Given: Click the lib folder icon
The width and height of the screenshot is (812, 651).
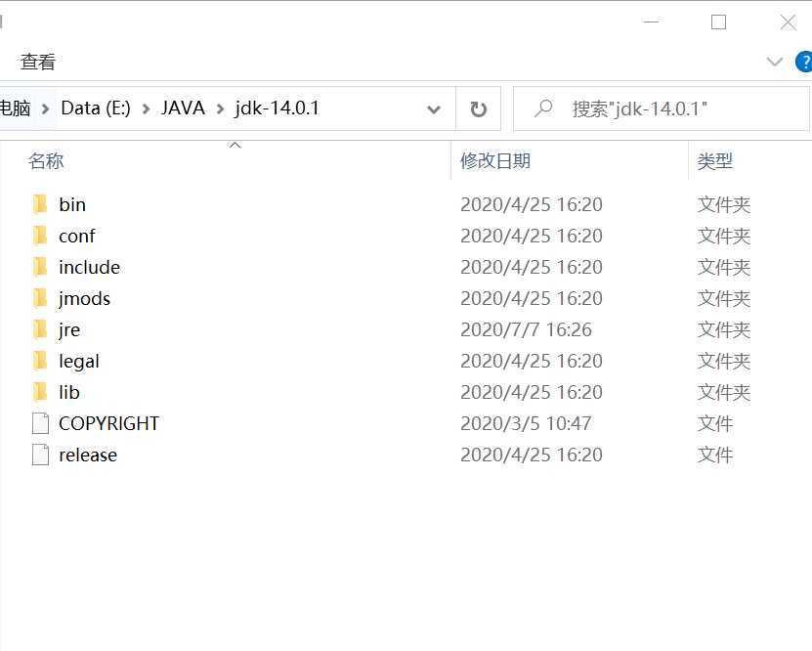Looking at the screenshot, I should 40,392.
